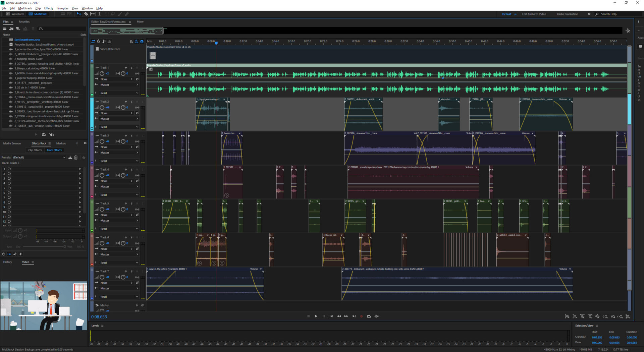Click the auto-play icon in Files panel
The height and width of the screenshot is (352, 644).
tap(51, 134)
